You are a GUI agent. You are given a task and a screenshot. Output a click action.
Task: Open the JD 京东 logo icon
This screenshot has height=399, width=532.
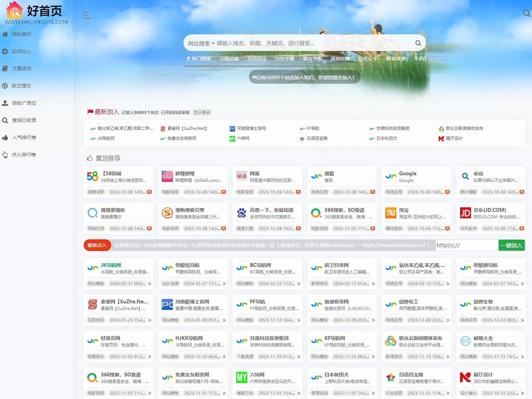point(465,213)
